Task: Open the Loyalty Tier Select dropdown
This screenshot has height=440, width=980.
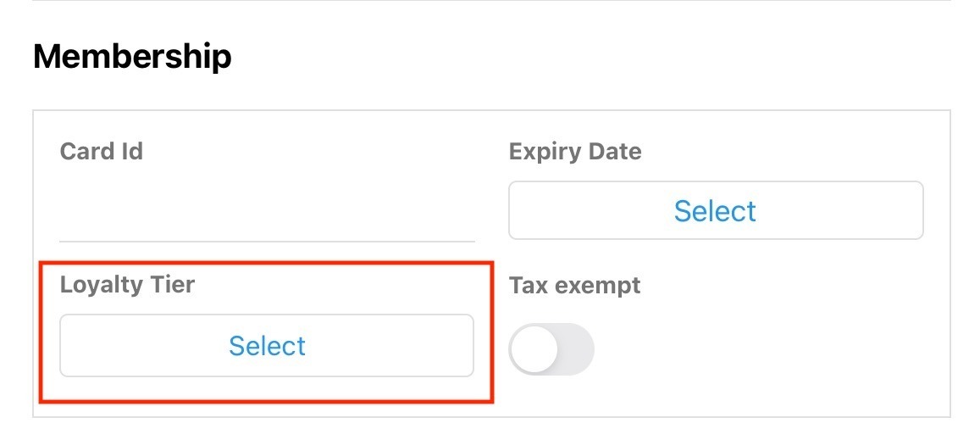Action: pos(267,346)
